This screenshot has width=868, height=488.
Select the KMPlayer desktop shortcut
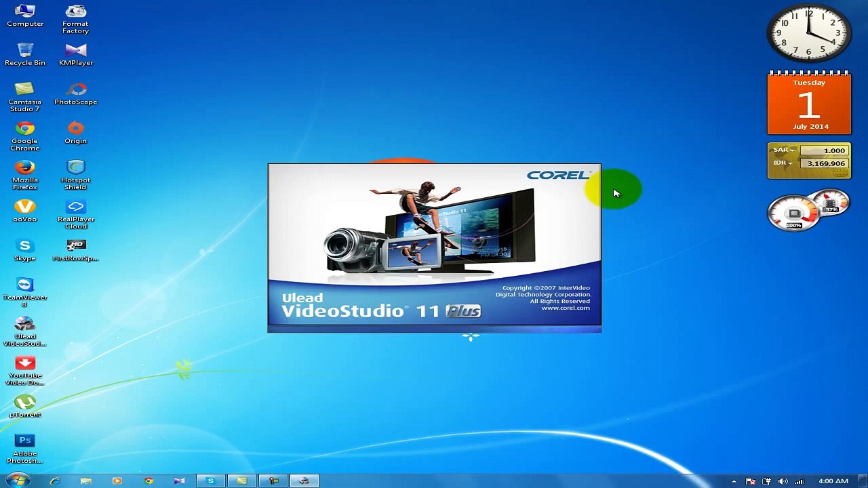click(75, 55)
